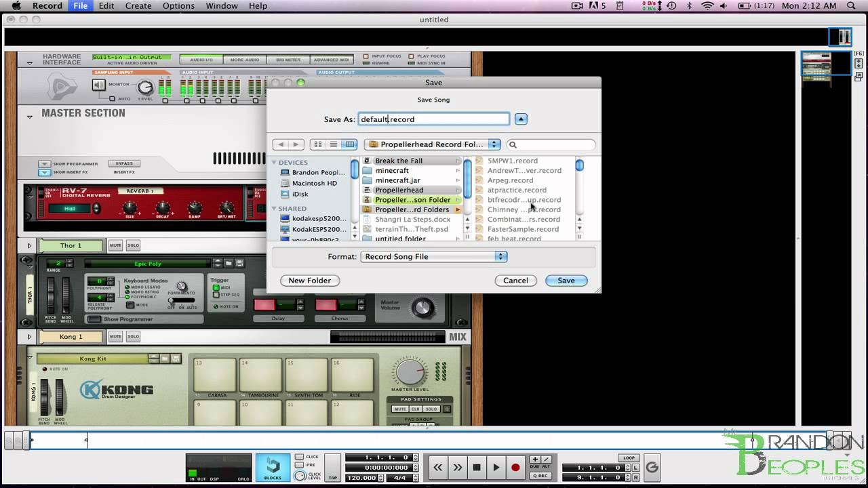Switch the Save dialog to icon view
This screenshot has height=488, width=868.
coord(317,144)
